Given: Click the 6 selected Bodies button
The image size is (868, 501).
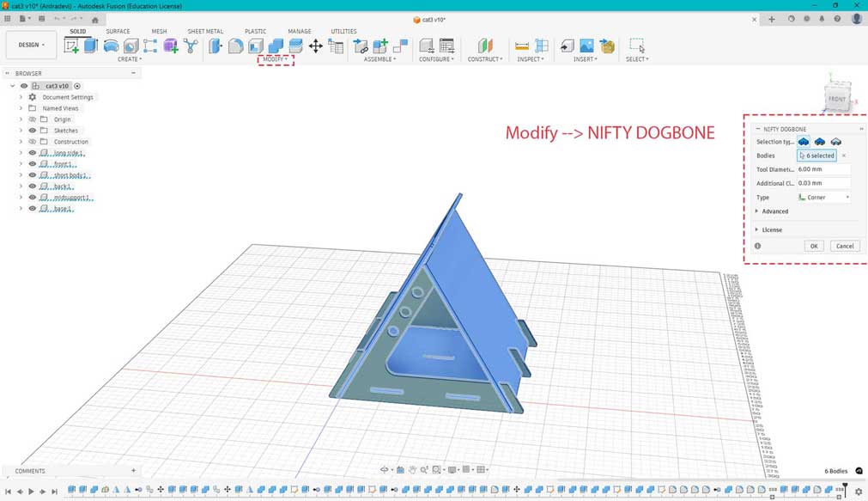Looking at the screenshot, I should click(816, 156).
